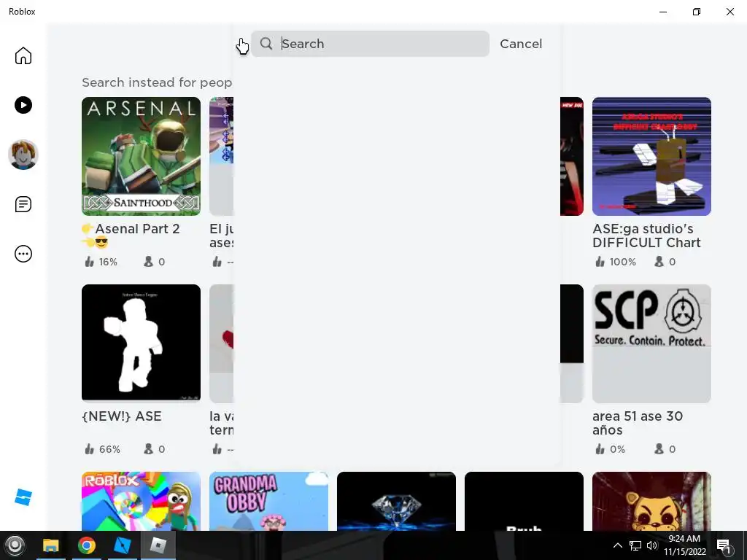This screenshot has height=560, width=747.
Task: Open the network status tray icon
Action: pyautogui.click(x=635, y=545)
